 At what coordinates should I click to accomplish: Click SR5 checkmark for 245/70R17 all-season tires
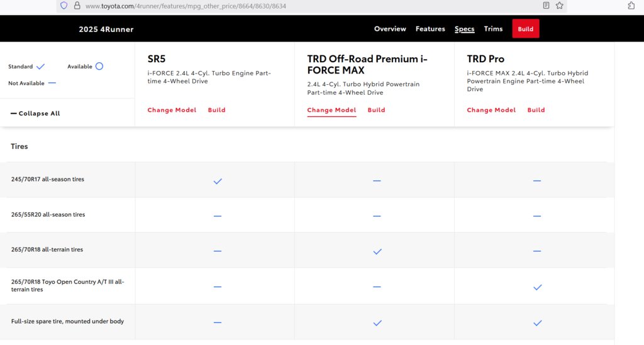click(217, 181)
